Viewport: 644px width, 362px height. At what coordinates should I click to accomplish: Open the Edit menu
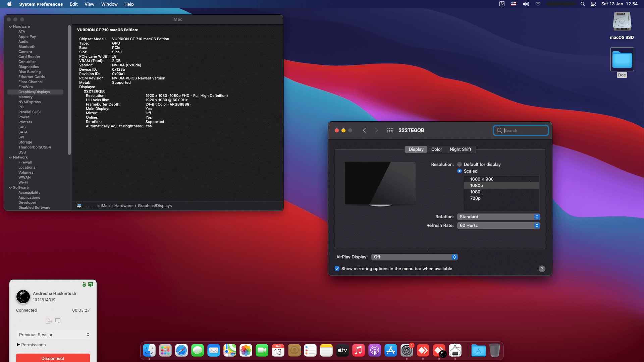(73, 4)
